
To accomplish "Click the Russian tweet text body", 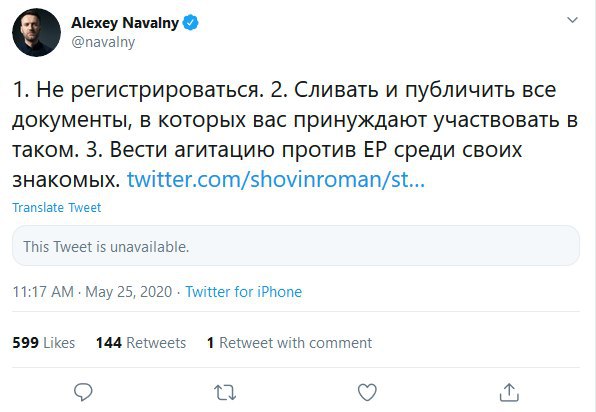I will (295, 134).
